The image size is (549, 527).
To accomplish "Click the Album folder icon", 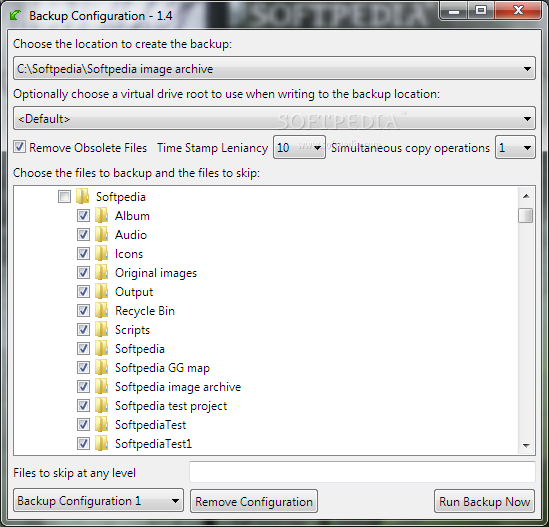I will point(102,215).
